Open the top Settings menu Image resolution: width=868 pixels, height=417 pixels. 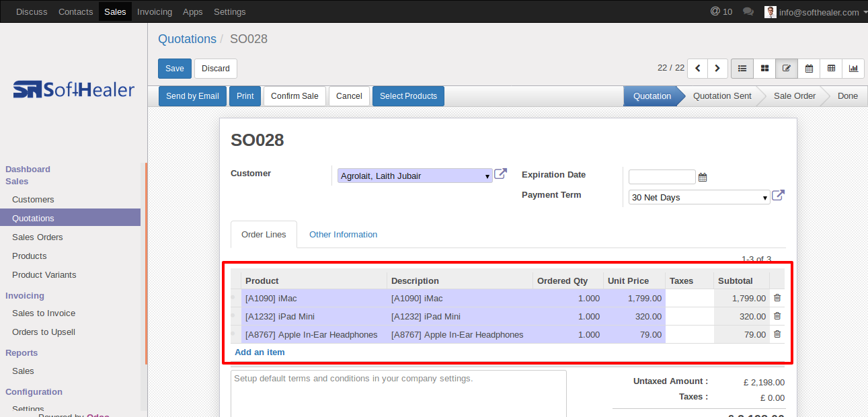(x=230, y=12)
